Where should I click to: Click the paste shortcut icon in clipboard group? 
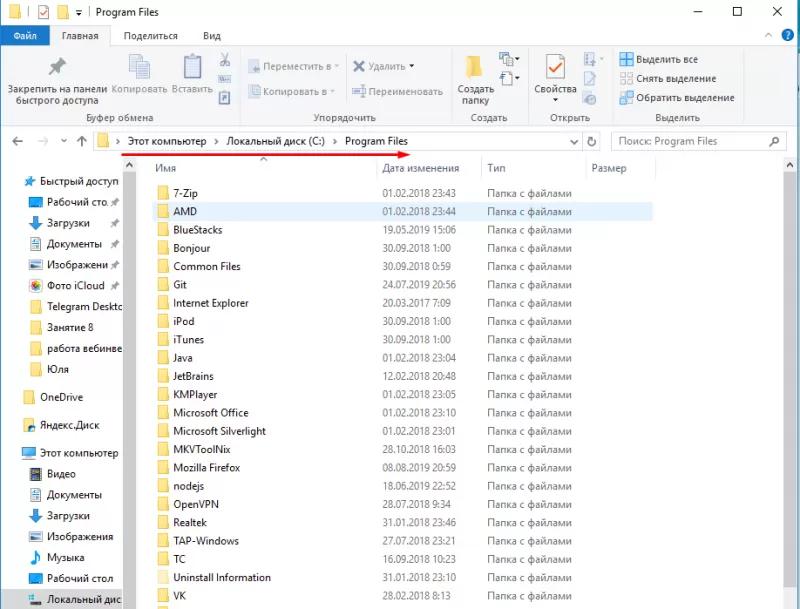pos(224,97)
